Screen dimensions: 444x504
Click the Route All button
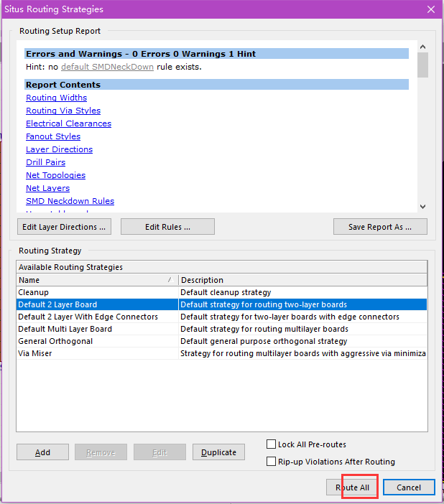352,487
